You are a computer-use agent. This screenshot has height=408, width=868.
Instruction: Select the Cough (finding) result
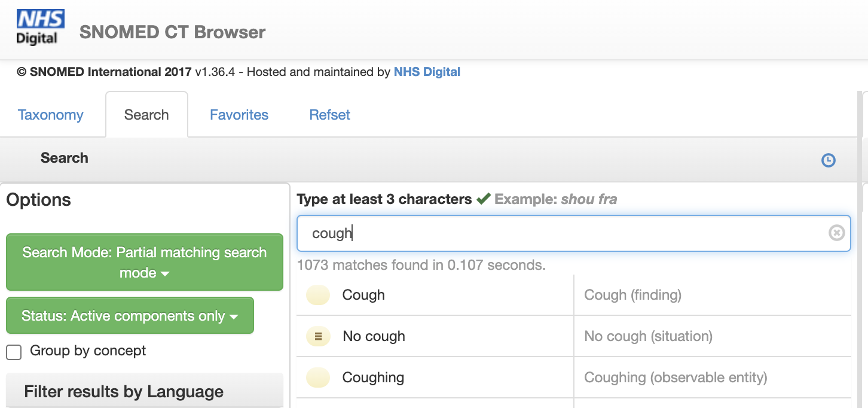click(632, 295)
